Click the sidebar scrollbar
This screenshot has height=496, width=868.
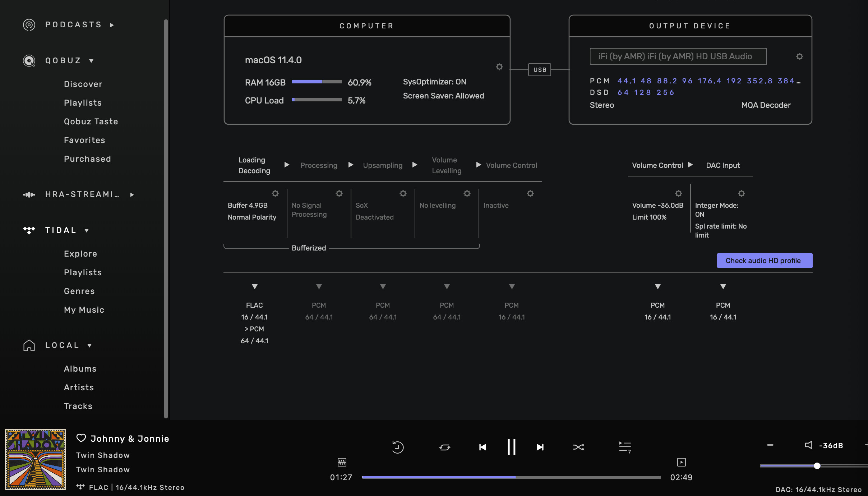pos(166,219)
